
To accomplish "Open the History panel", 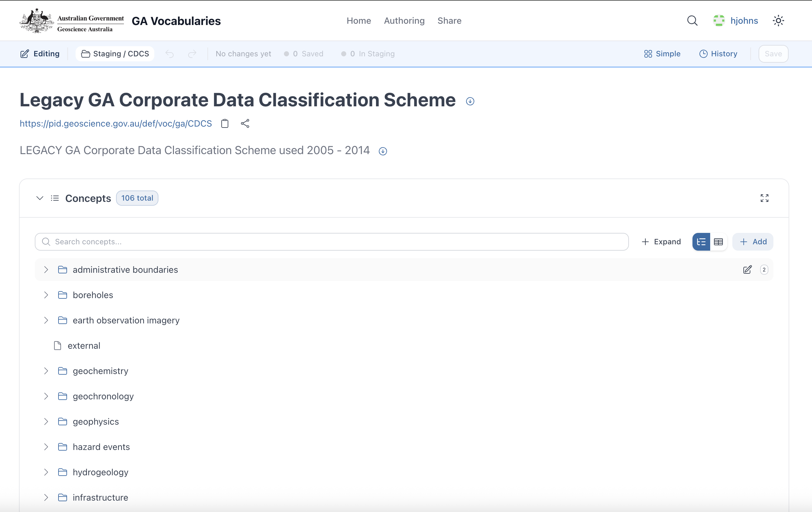I will [718, 54].
